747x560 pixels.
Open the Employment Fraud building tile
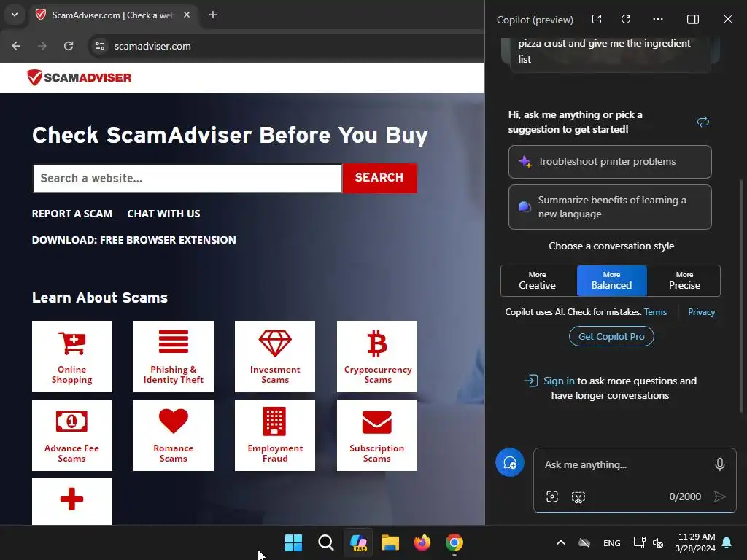[275, 435]
